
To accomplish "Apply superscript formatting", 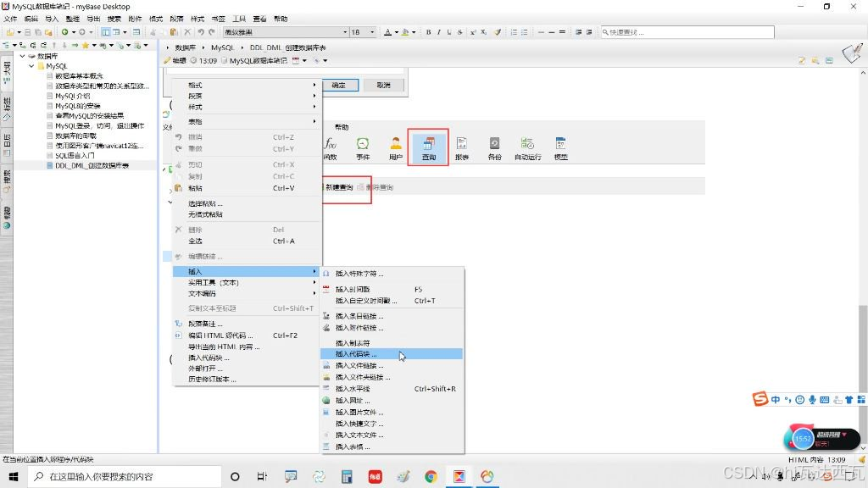I will tap(473, 32).
